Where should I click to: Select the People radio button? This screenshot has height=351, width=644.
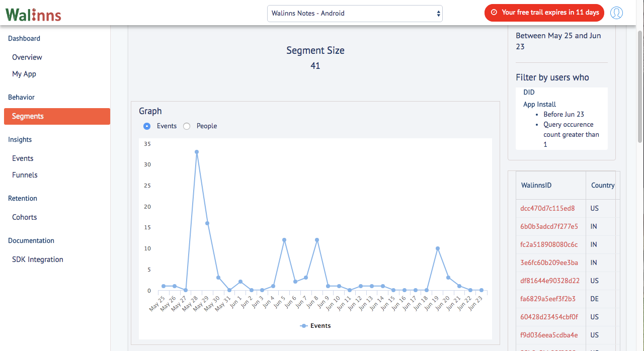point(187,126)
